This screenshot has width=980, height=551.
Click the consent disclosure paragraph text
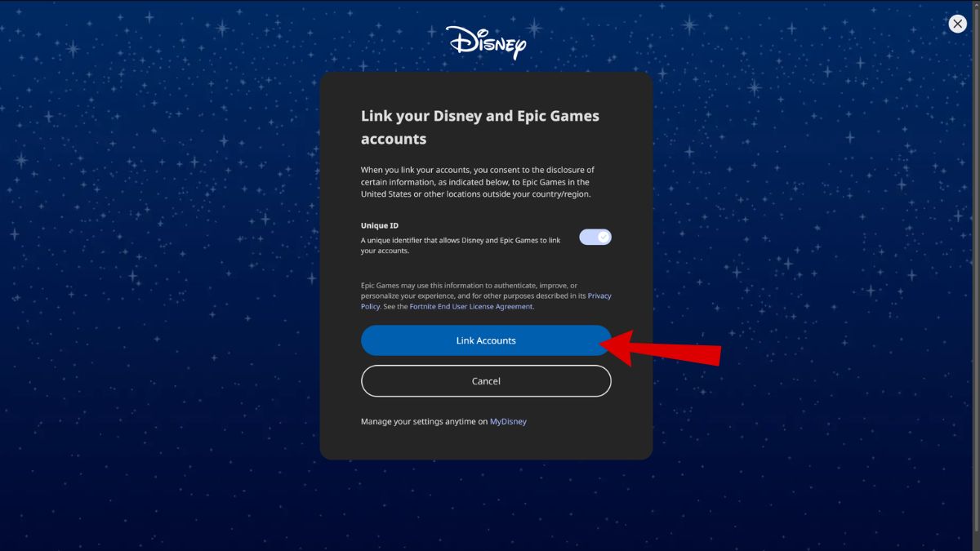478,182
